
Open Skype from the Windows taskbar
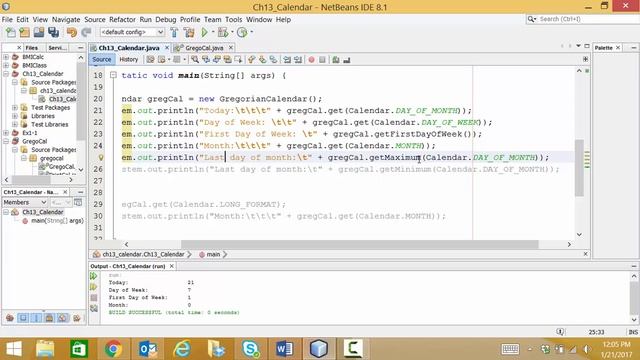click(x=250, y=349)
